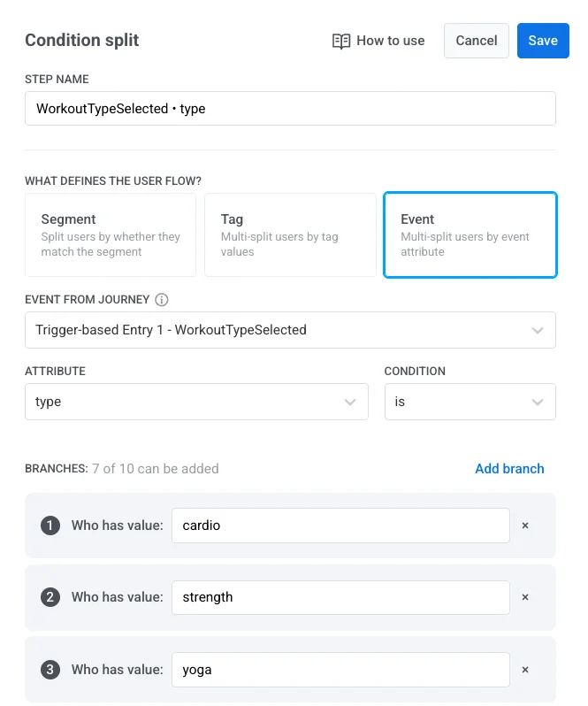Click the branch number 2 badge

click(x=50, y=597)
